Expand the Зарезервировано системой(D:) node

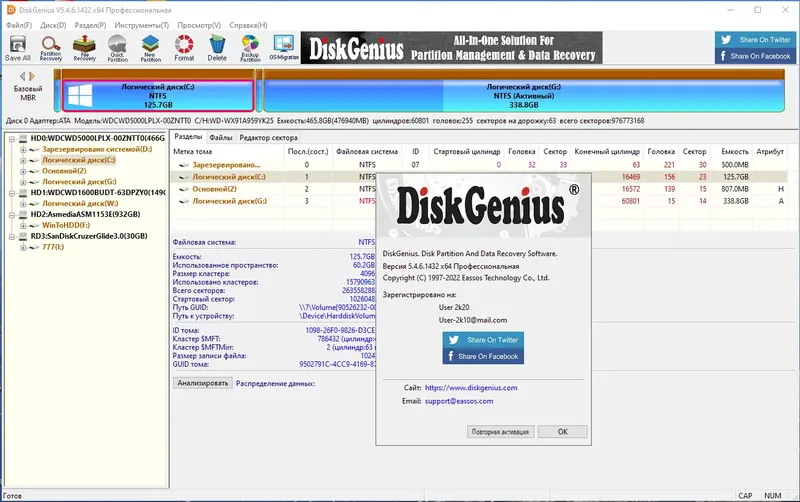coord(23,149)
